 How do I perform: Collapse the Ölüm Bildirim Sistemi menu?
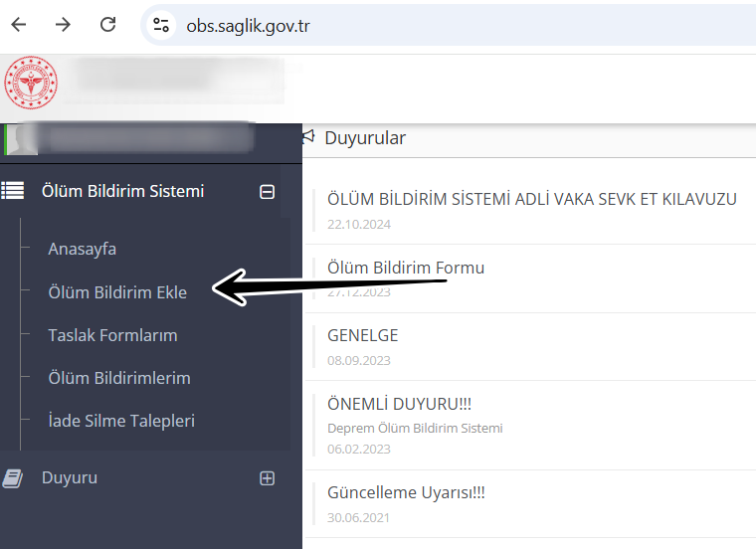click(x=268, y=192)
